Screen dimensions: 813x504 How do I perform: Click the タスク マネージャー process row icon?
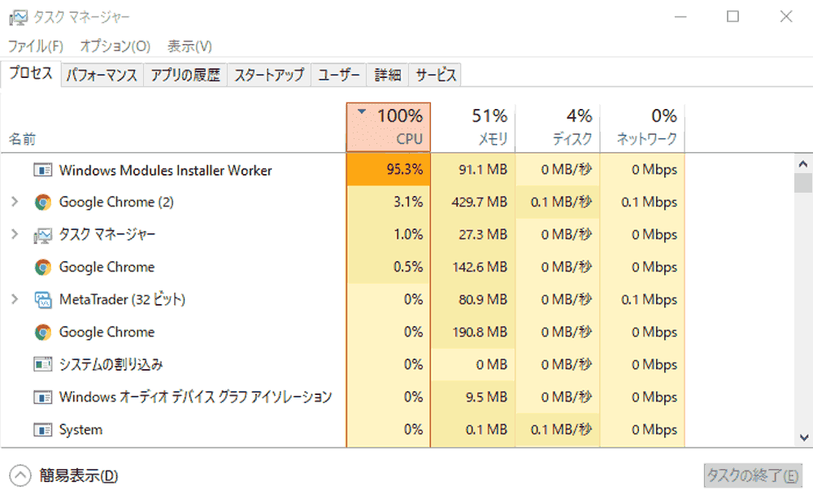[x=42, y=235]
